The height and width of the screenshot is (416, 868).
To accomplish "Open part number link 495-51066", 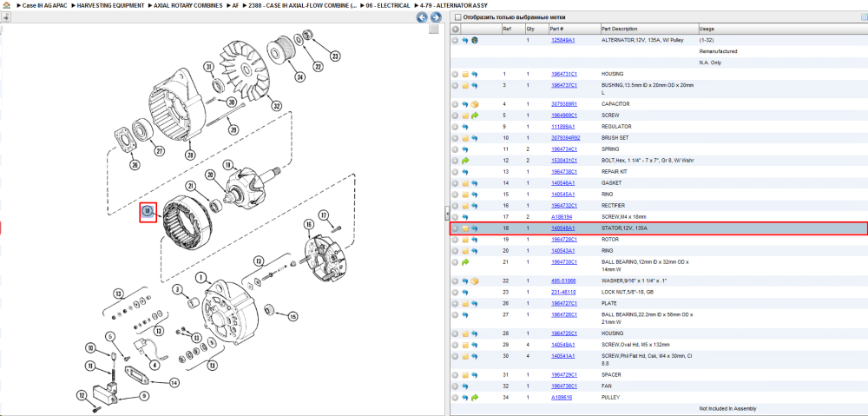I will click(x=562, y=281).
